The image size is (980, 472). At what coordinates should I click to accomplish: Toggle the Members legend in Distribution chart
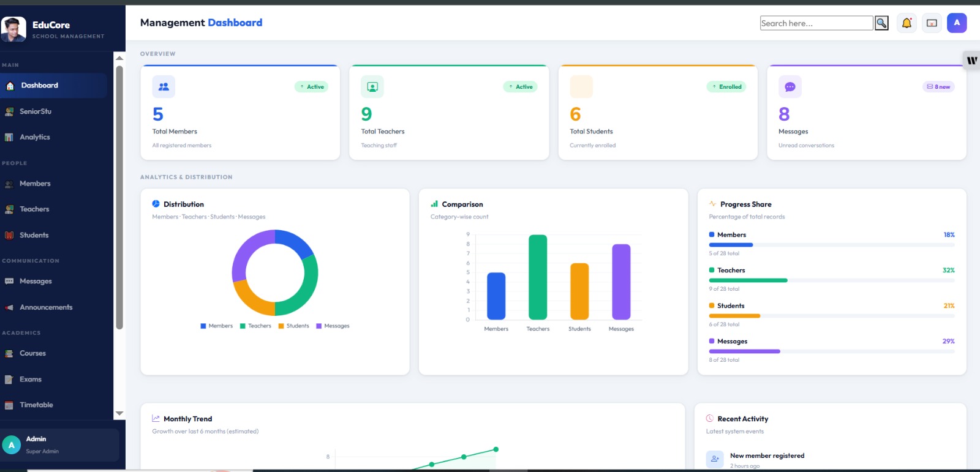(217, 326)
